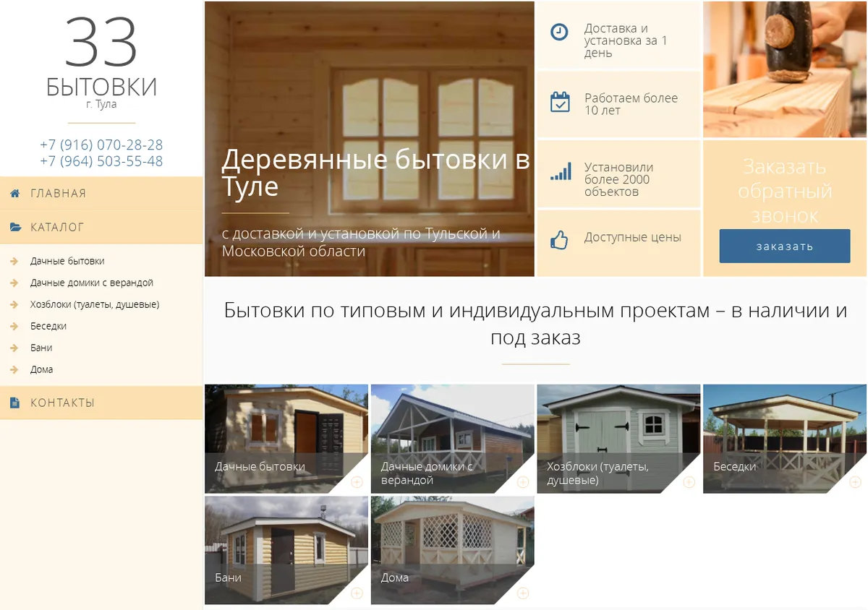Image resolution: width=868 pixels, height=610 pixels.
Task: Open the Главная menu item
Action: 101,193
